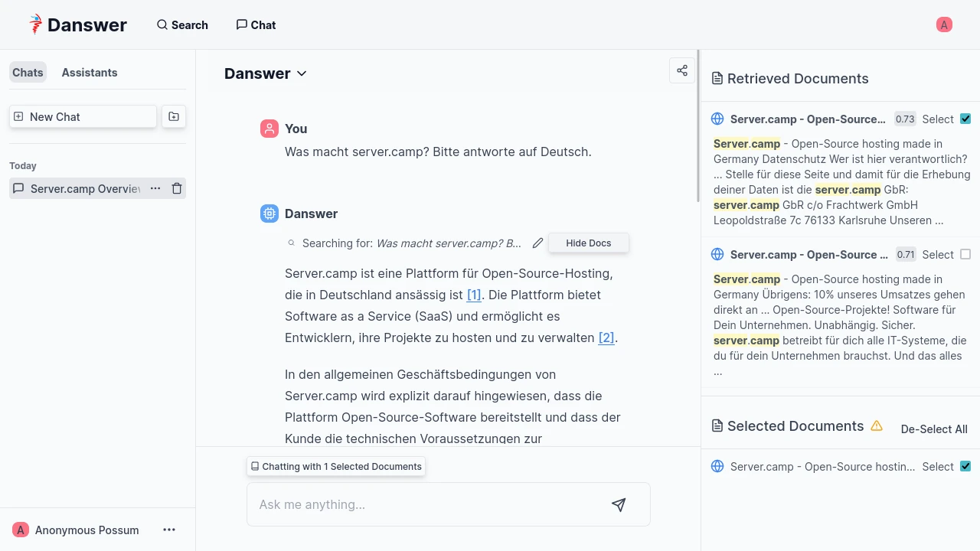Screen dimensions: 980x551
Task: Share the chat session
Action: [682, 70]
